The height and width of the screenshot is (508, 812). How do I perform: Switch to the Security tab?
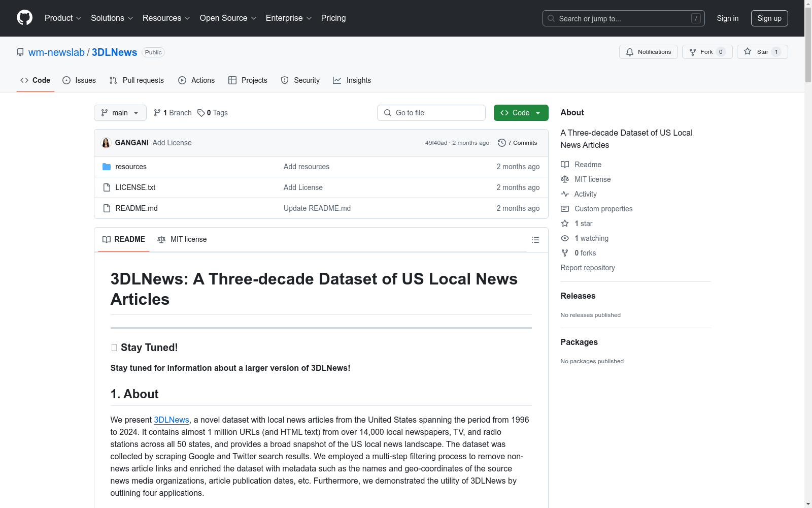click(300, 80)
